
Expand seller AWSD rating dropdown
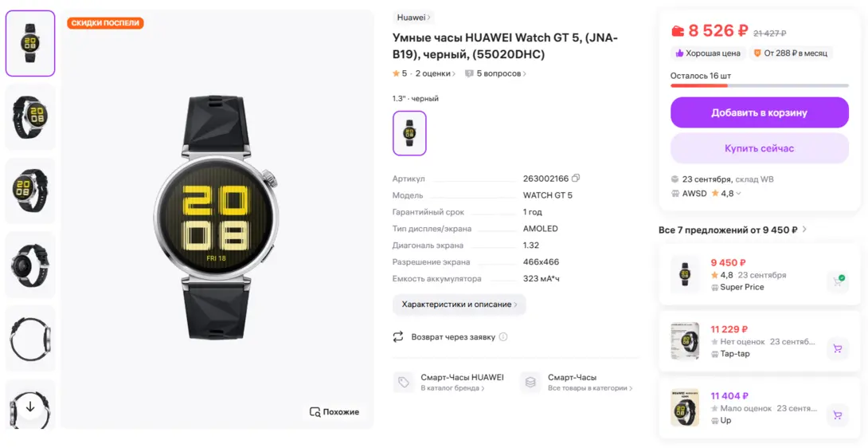click(738, 194)
